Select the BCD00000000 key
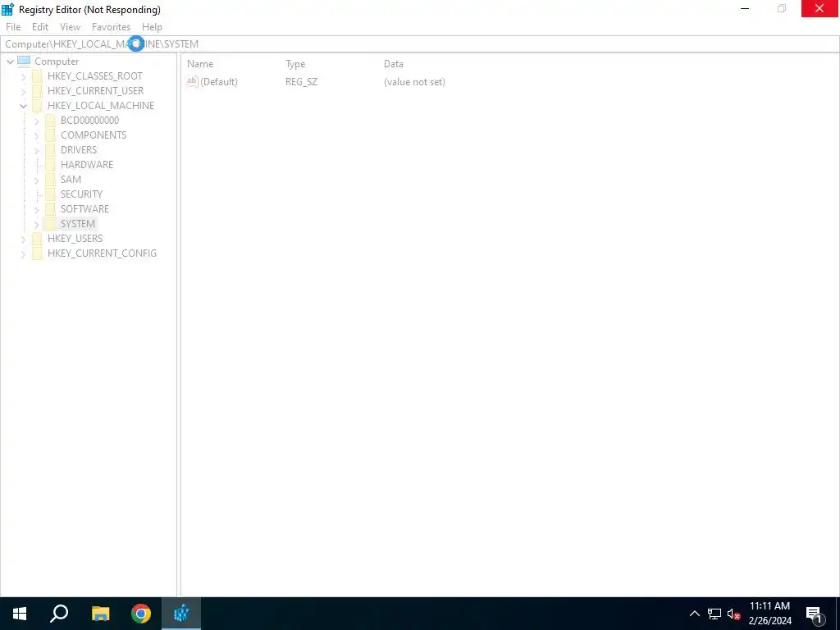Image resolution: width=840 pixels, height=630 pixels. pyautogui.click(x=90, y=120)
